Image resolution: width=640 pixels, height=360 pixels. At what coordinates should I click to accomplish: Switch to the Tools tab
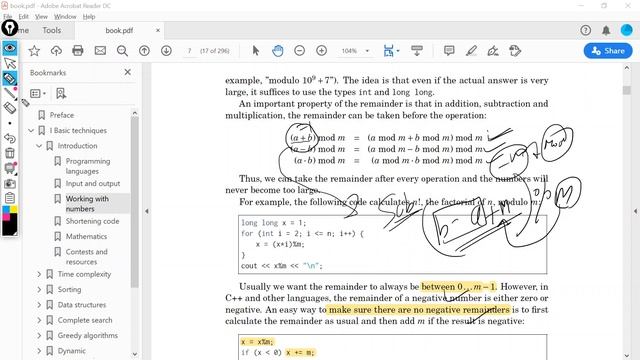[52, 30]
